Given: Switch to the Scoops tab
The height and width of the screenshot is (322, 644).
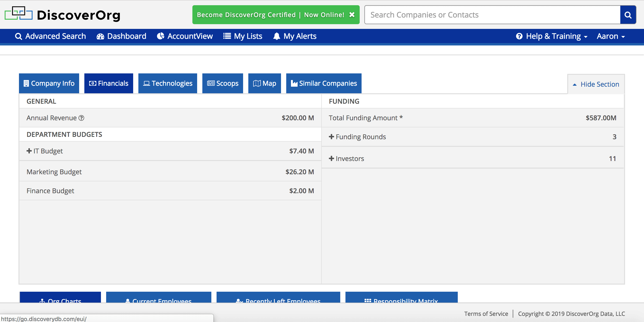Looking at the screenshot, I should [x=222, y=83].
